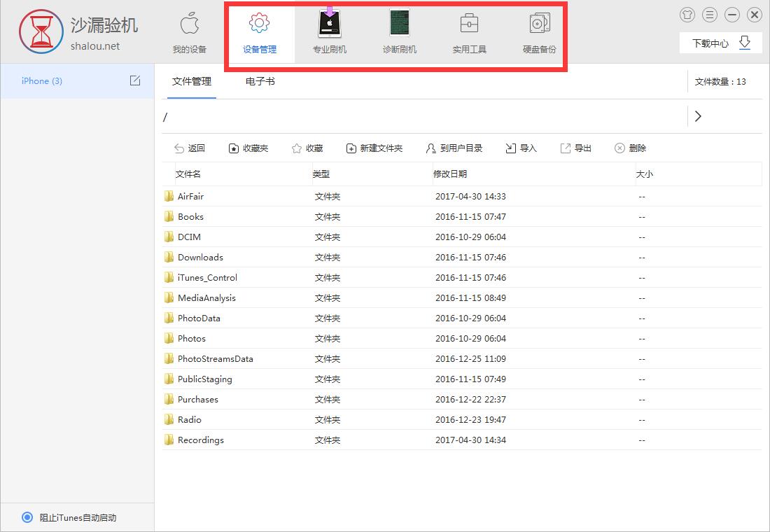Click the date 2017-04-30 14:34

(470, 440)
